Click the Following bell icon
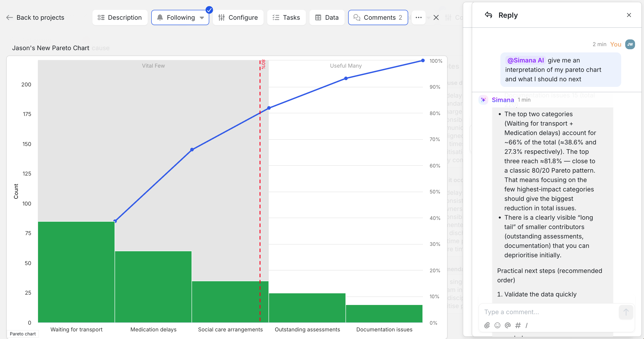The image size is (644, 339). coord(160,17)
